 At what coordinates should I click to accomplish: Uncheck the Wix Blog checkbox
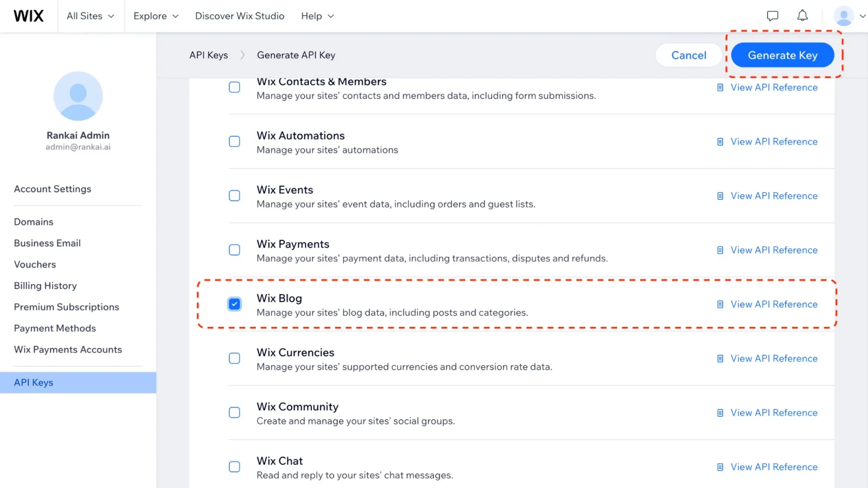pos(234,305)
